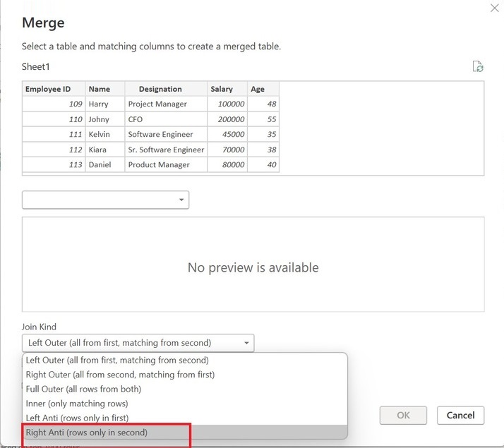
Task: Select the Designation column header
Action: click(x=160, y=89)
